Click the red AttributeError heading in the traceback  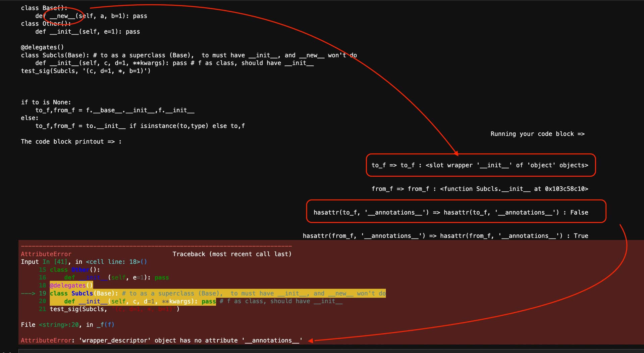tap(46, 254)
